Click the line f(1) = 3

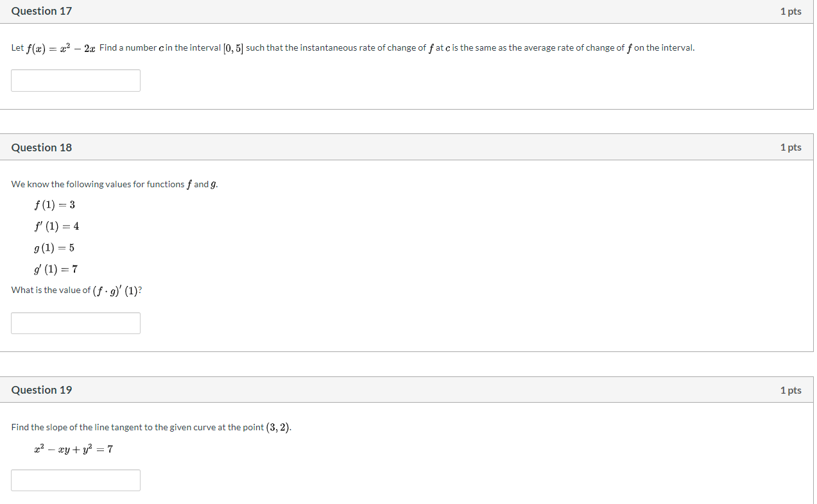point(55,205)
